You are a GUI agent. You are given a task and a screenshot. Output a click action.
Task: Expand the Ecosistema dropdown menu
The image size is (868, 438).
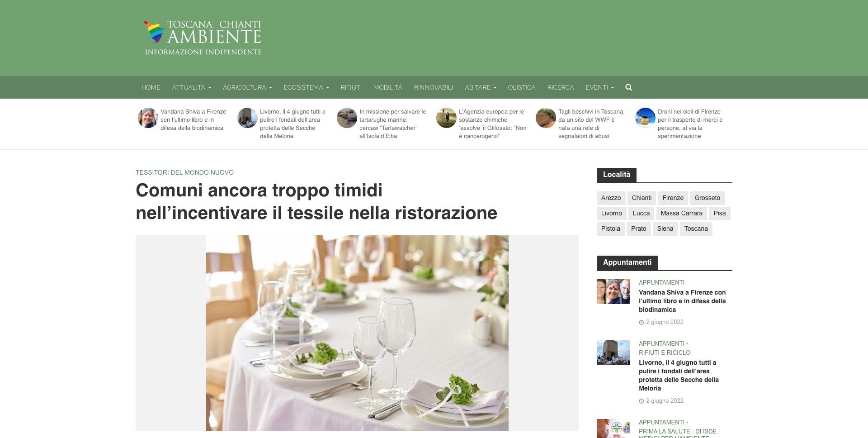click(306, 87)
